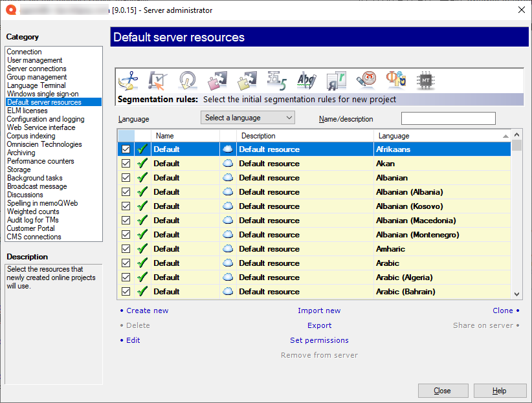Open 'Configuration and logging' category
Image resolution: width=532 pixels, height=403 pixels.
tap(45, 119)
